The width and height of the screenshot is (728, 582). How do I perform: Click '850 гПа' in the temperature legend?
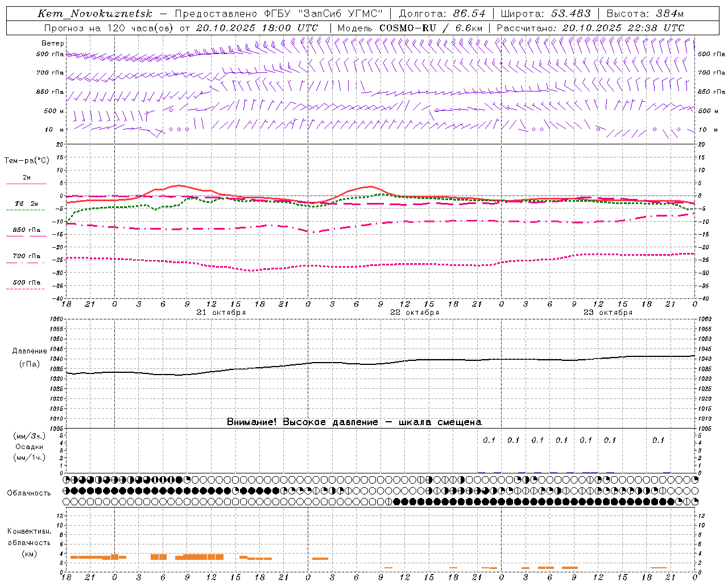click(x=27, y=230)
